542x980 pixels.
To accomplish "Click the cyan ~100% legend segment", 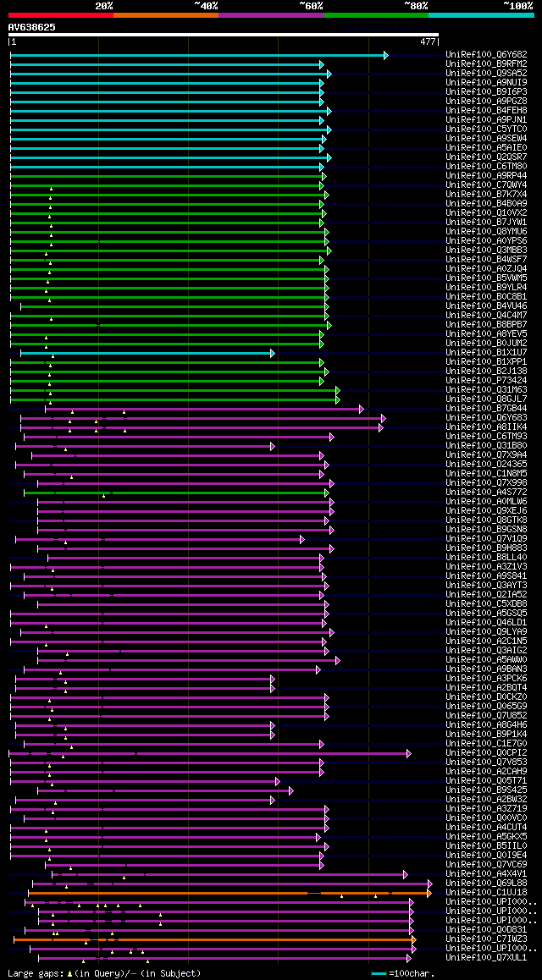I will tap(481, 14).
